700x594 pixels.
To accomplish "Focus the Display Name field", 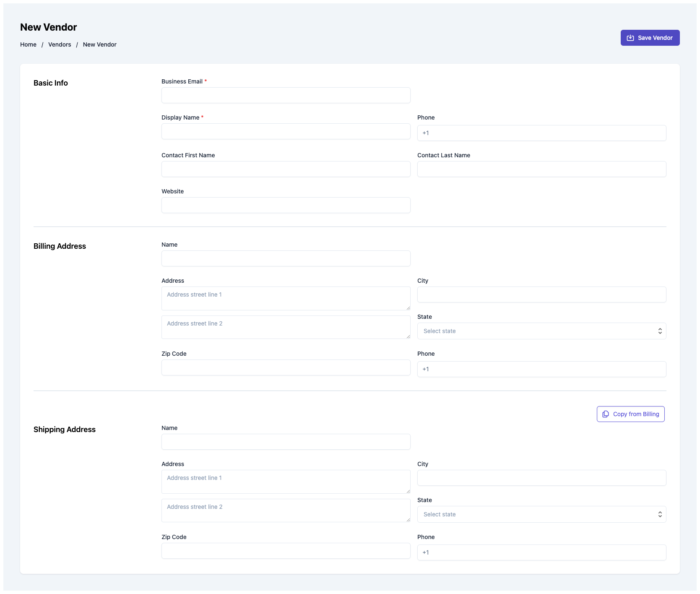I will click(x=286, y=131).
